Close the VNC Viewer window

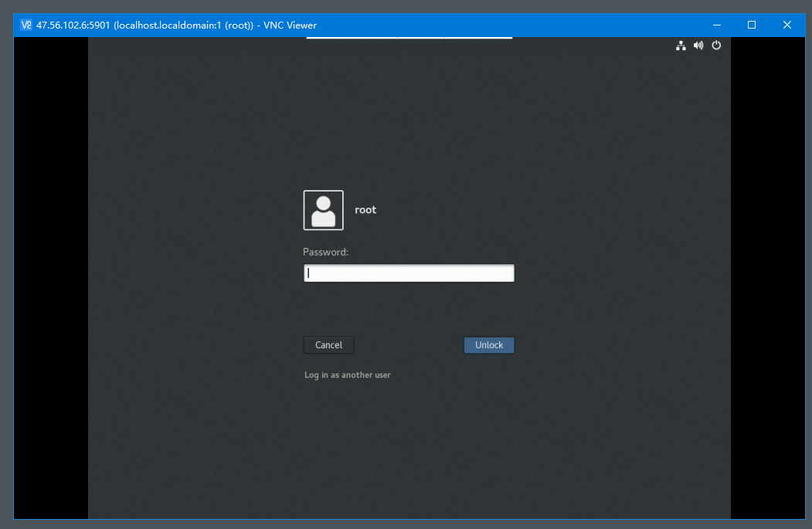point(787,25)
